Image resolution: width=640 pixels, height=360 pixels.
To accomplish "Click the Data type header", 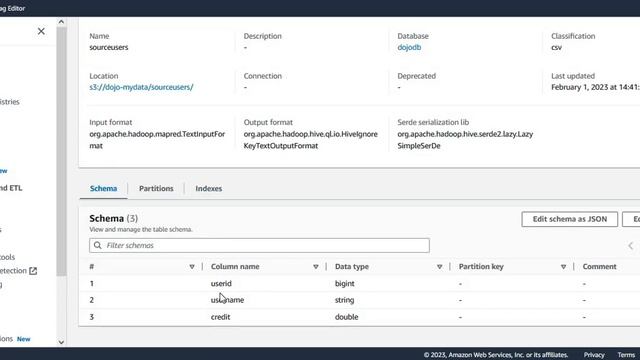I will 352,267.
